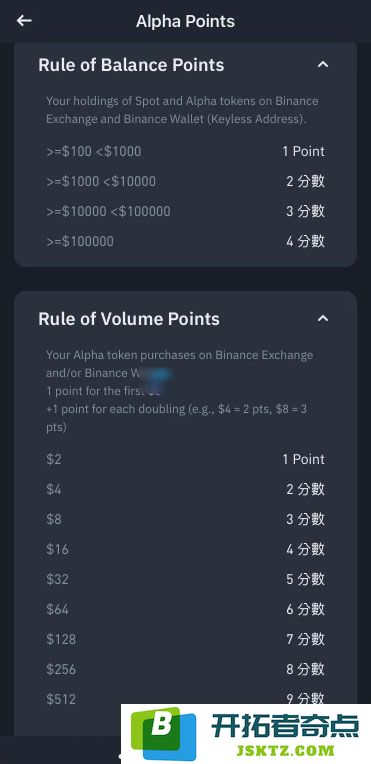
Task: Tap the Rule of Balance Points heading
Action: [x=131, y=65]
